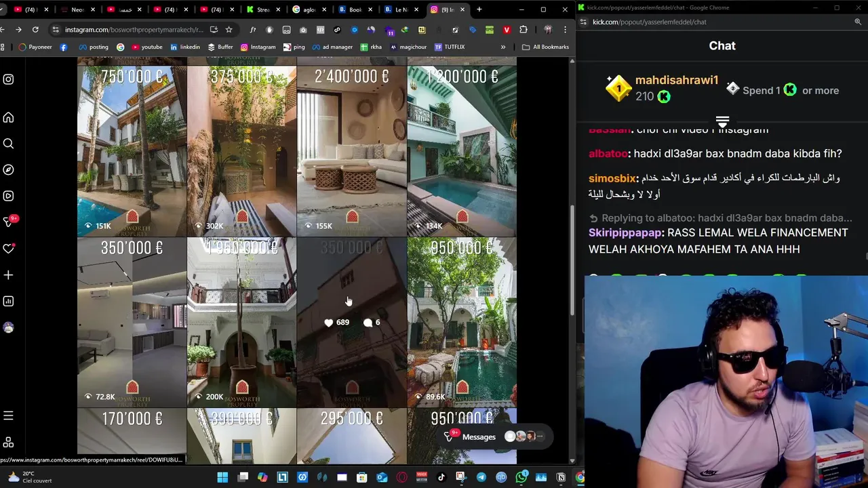
Task: Open Instagram search in sidebar
Action: (8, 144)
